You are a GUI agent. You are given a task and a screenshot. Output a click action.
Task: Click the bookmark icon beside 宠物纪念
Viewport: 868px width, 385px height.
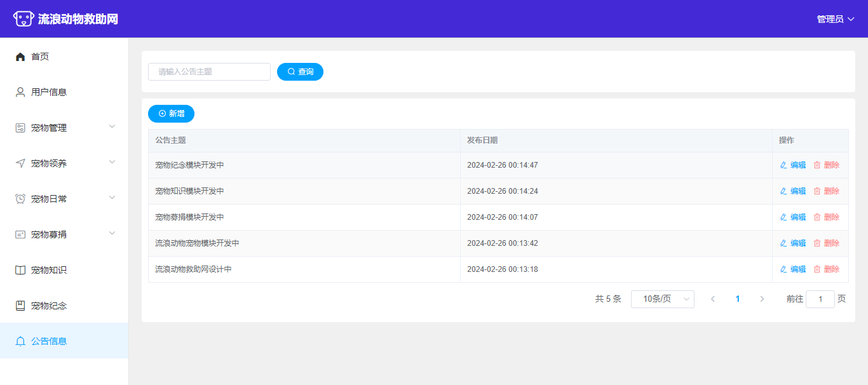20,306
